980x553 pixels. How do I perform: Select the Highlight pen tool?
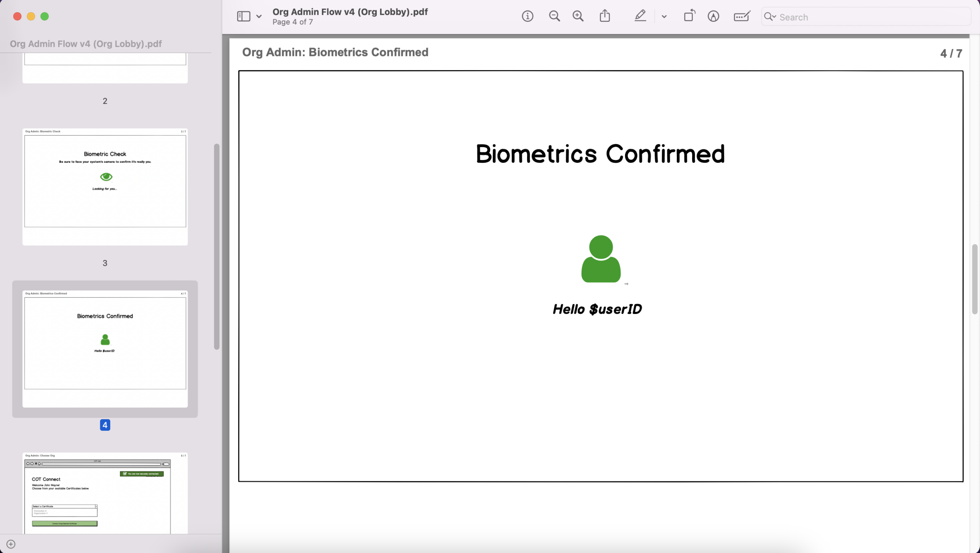coord(640,16)
